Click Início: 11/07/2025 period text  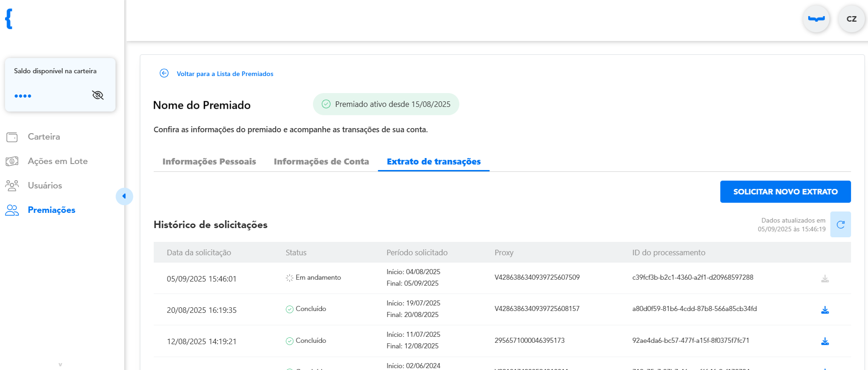click(x=413, y=335)
